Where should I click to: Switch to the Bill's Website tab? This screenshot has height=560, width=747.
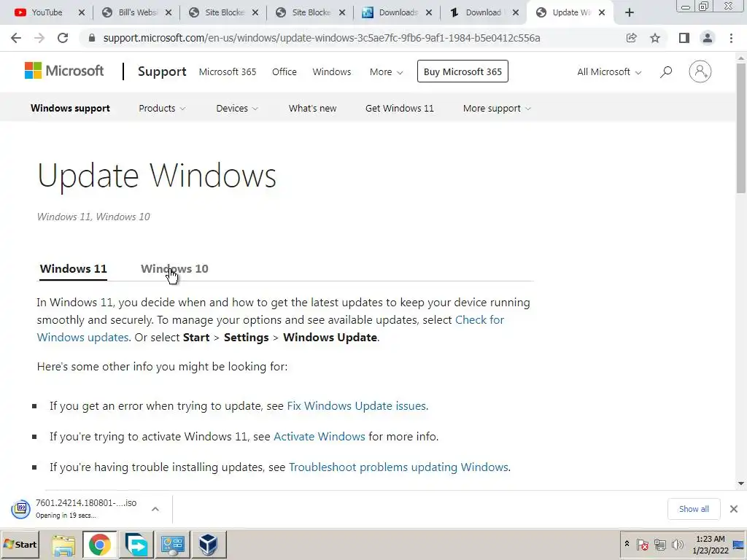[137, 12]
